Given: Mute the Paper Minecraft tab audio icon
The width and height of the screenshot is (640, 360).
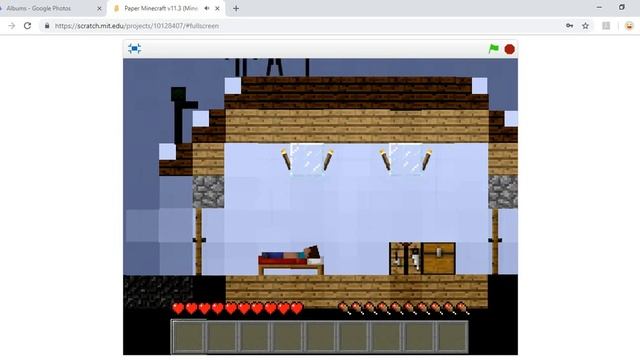Looking at the screenshot, I should point(207,8).
